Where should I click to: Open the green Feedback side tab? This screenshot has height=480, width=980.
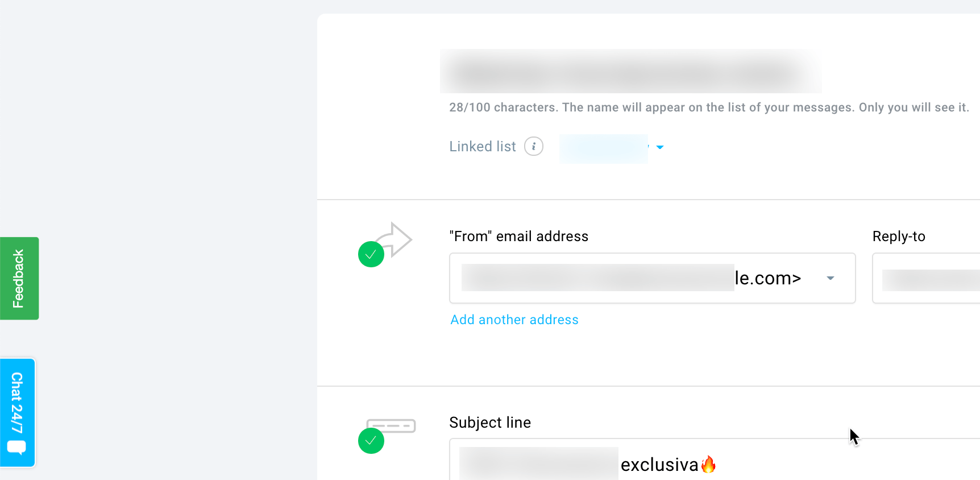(19, 279)
